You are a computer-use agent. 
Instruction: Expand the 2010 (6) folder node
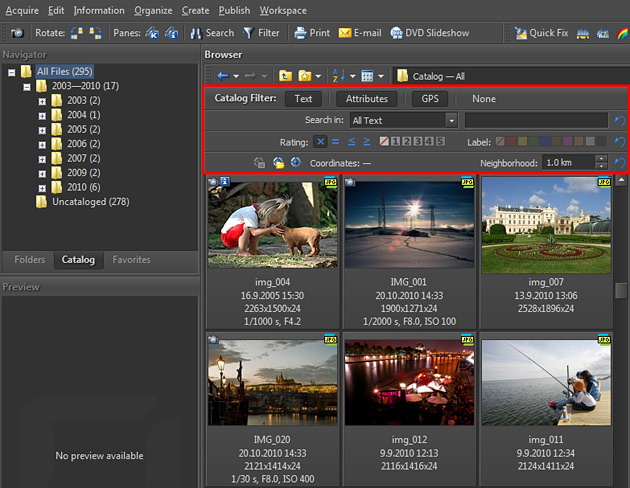point(42,188)
